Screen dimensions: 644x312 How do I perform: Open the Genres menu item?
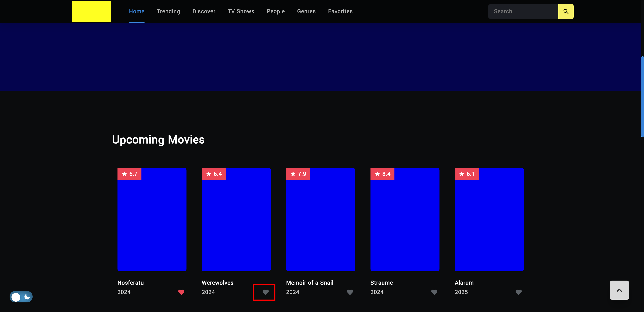[x=306, y=11]
